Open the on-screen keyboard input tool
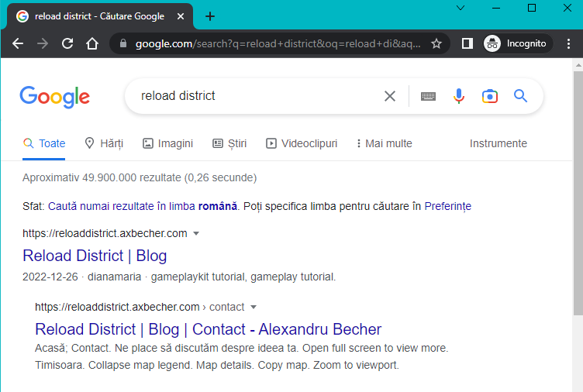This screenshot has height=392, width=583. point(428,96)
